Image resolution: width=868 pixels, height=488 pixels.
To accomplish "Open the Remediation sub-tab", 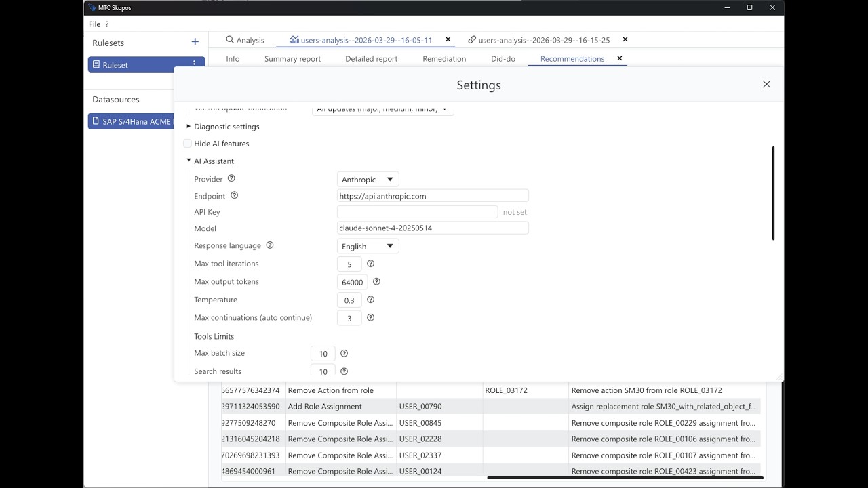I will click(444, 59).
